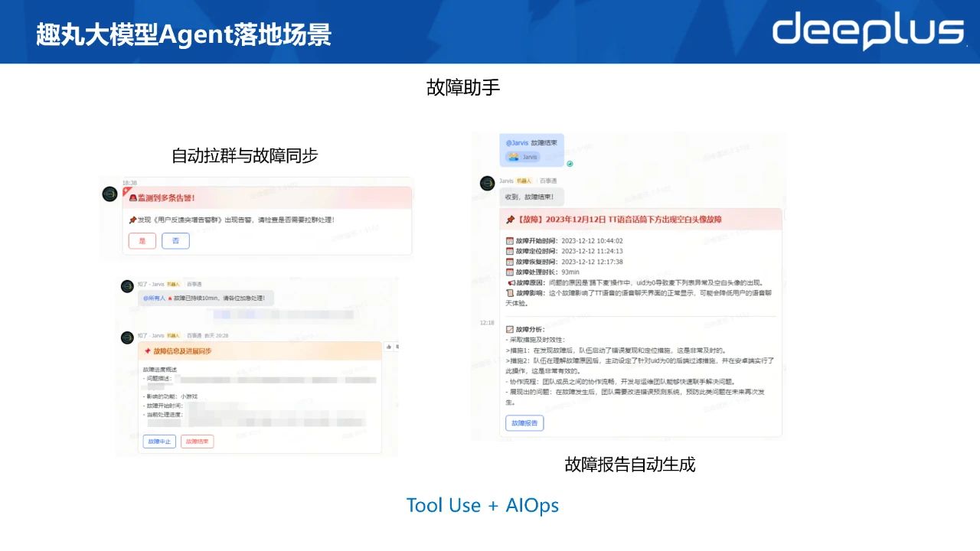Click the Jarvis avatar beside the 收到，故障结束 reply
The width and height of the screenshot is (980, 551).
487,184
